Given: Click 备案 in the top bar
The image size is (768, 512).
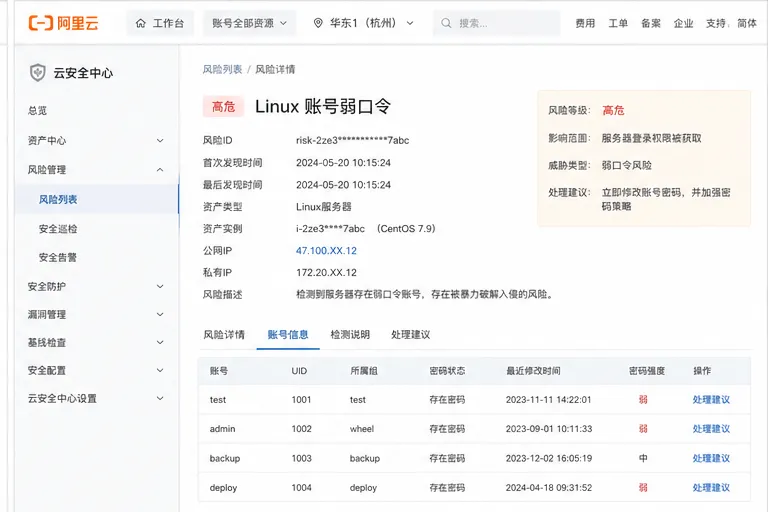Looking at the screenshot, I should coord(650,23).
